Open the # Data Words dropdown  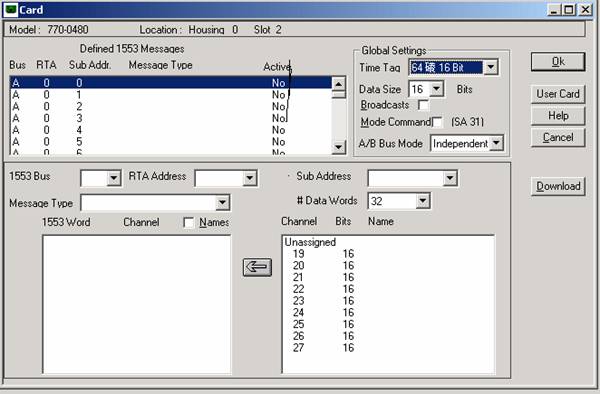coord(422,201)
